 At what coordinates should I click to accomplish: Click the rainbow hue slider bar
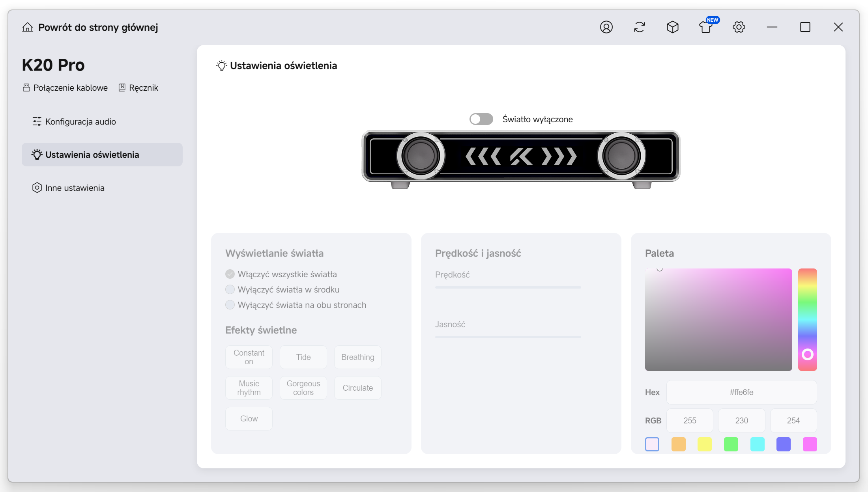coord(808,320)
